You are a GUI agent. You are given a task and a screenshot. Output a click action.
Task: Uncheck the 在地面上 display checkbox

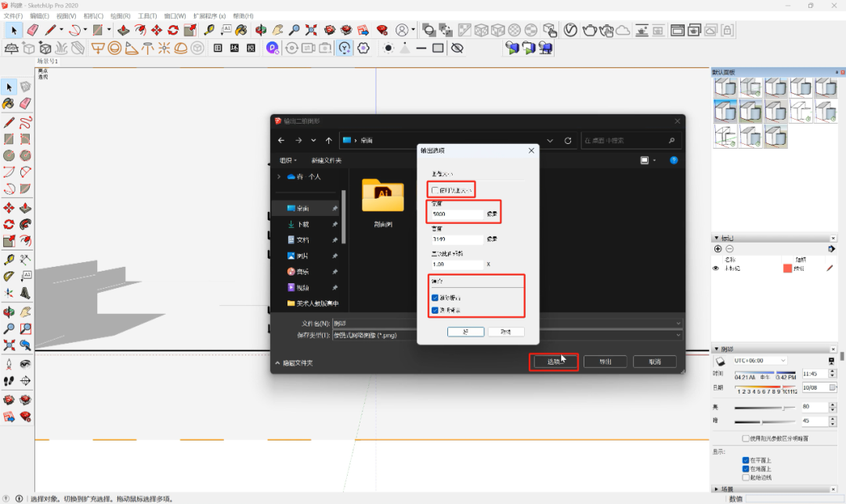click(746, 469)
